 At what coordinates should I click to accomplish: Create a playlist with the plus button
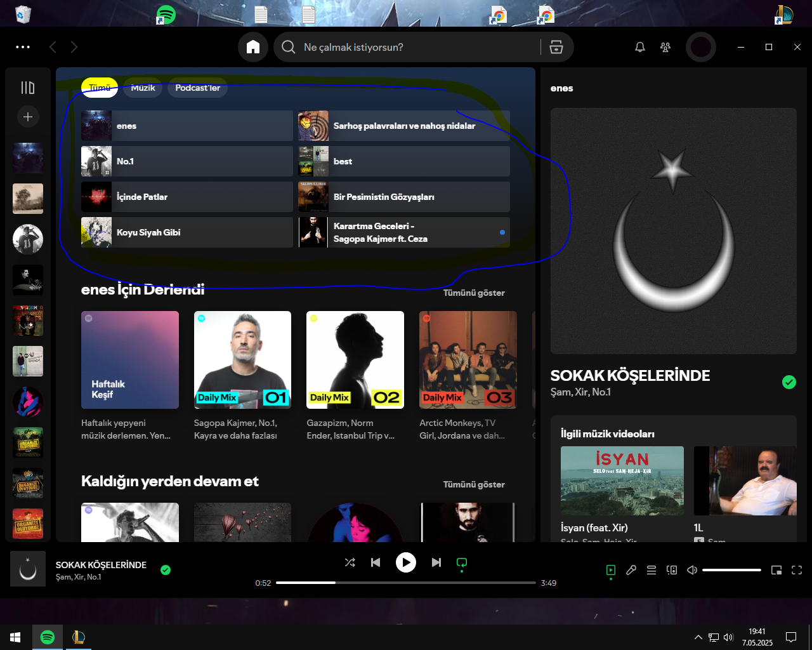pos(28,117)
